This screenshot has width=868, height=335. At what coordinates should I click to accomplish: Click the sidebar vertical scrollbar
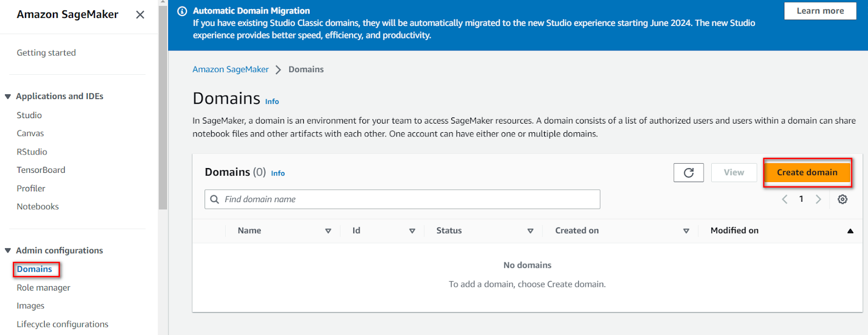163,108
